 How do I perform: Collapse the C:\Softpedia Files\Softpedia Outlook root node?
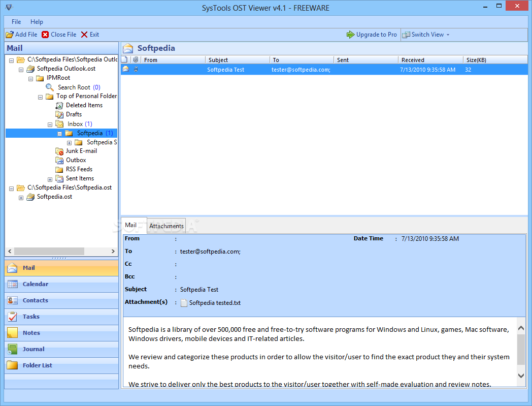pos(12,60)
